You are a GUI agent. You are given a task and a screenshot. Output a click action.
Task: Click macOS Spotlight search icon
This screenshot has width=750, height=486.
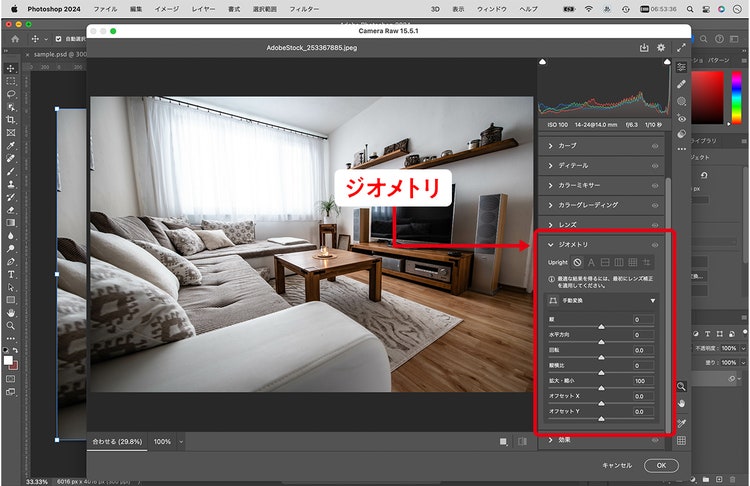(690, 9)
